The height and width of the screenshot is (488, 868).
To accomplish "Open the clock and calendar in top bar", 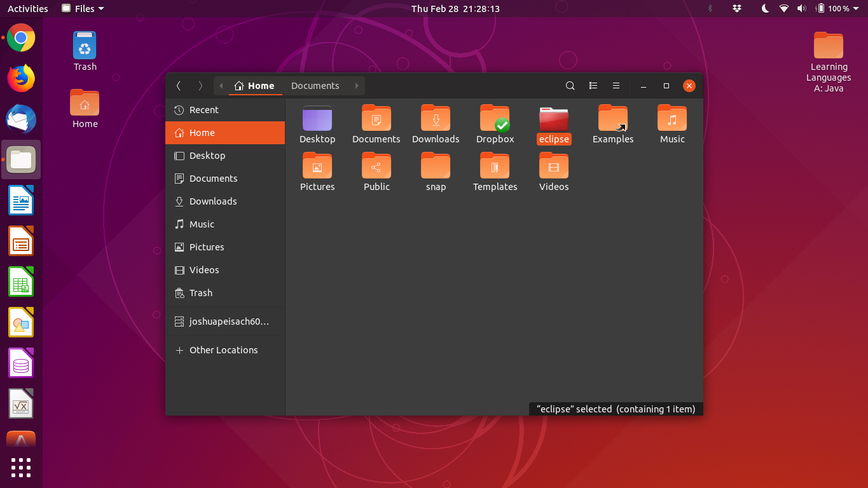I will (455, 9).
